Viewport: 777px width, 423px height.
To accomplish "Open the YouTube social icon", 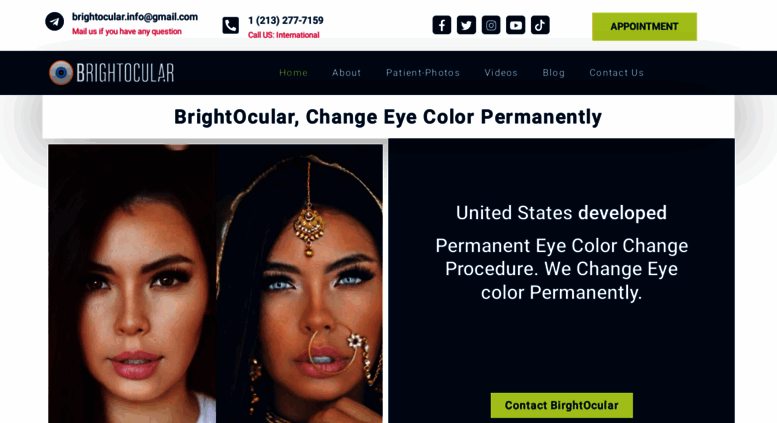I will [x=515, y=25].
